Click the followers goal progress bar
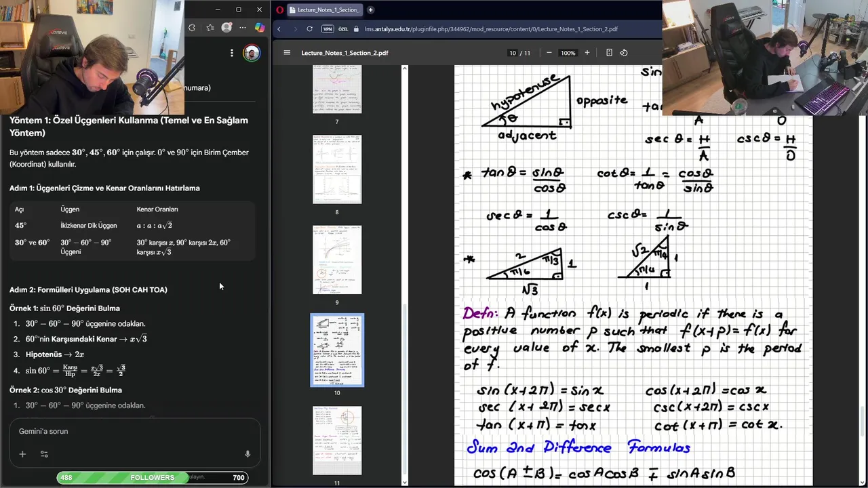This screenshot has width=868, height=488. tap(153, 478)
